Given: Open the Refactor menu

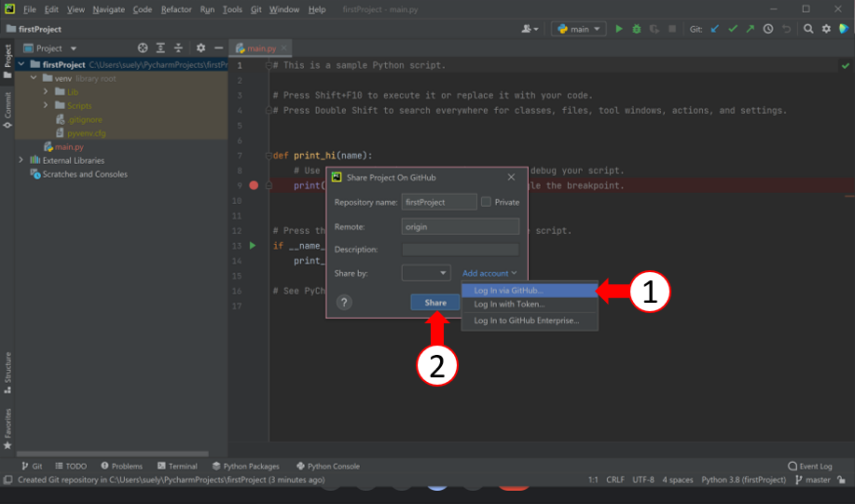Looking at the screenshot, I should click(x=176, y=9).
